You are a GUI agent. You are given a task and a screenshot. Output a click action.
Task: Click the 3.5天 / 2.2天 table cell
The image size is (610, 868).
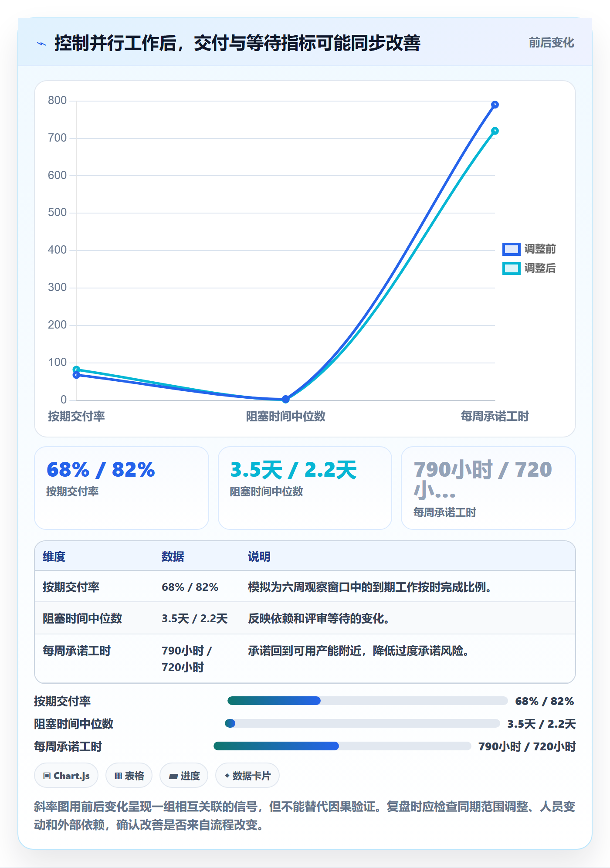[195, 618]
